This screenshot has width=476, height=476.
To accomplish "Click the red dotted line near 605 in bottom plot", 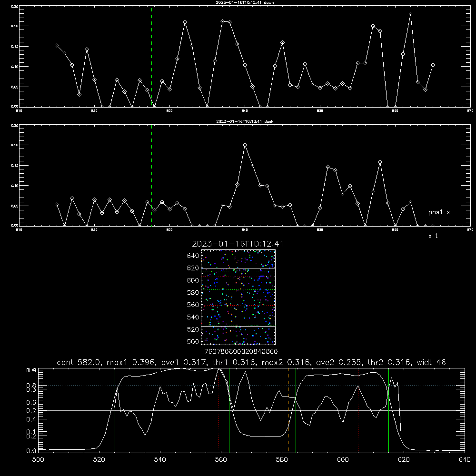I will [x=358, y=410].
